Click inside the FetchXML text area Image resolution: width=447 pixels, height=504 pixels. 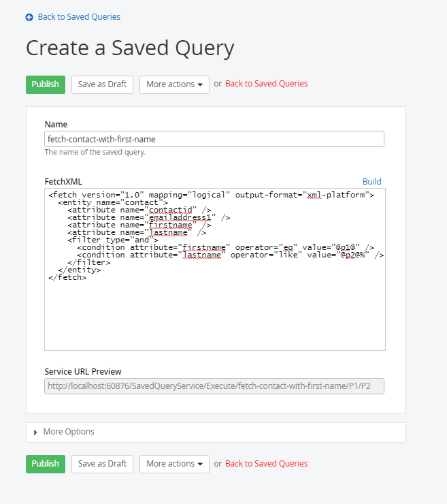pyautogui.click(x=215, y=269)
